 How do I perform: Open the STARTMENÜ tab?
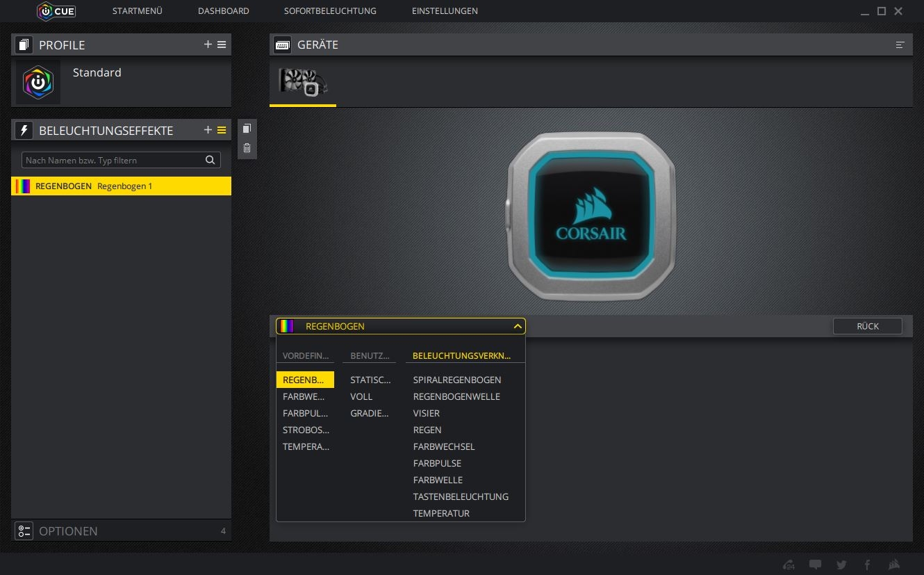138,11
